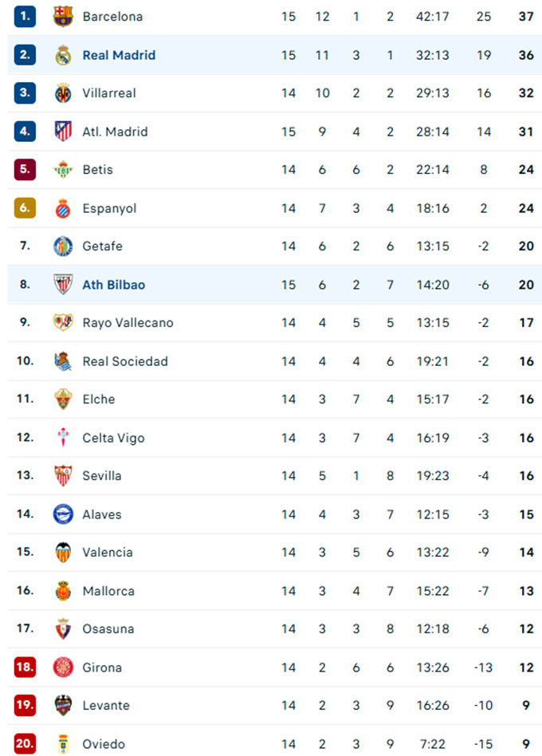
Task: Click the gold position 6 badge
Action: (25, 208)
